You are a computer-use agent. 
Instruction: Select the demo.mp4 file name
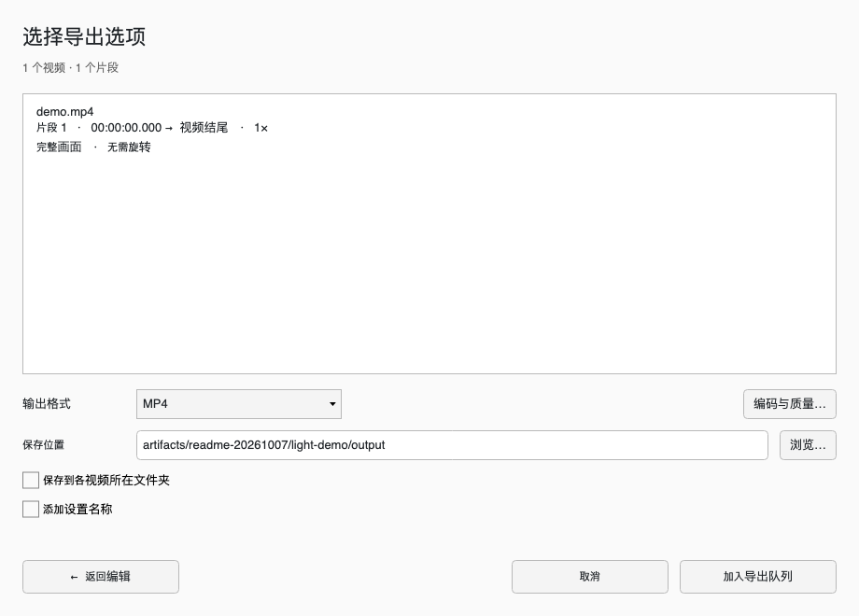(64, 112)
